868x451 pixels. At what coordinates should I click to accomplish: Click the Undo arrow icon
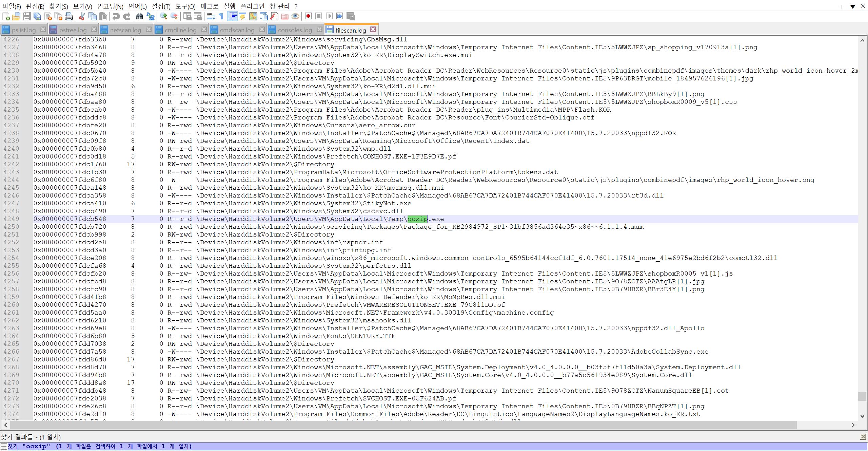point(116,16)
